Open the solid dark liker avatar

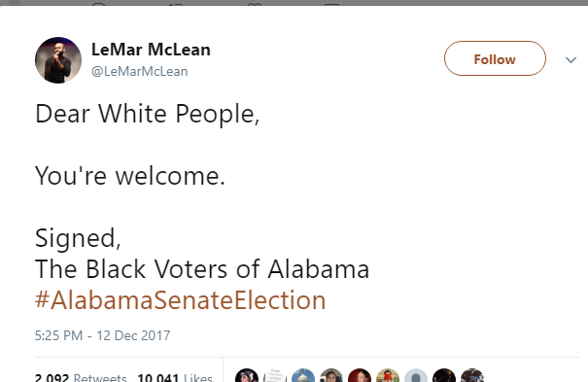click(444, 376)
